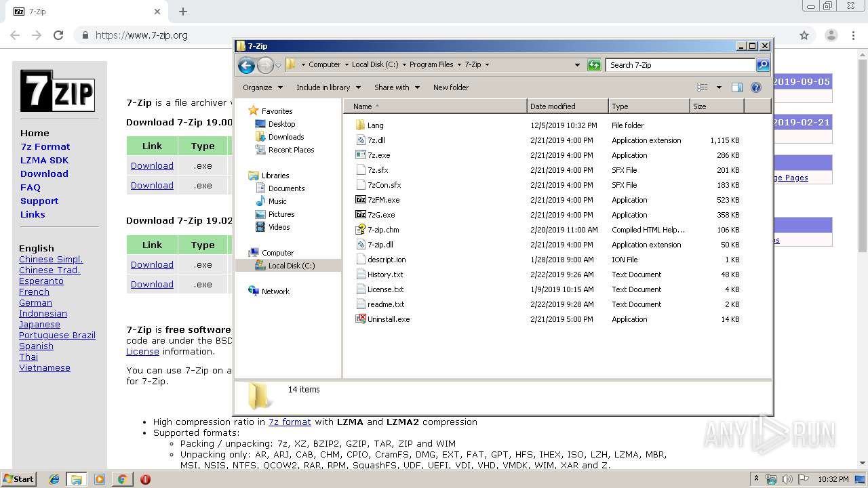Sort by Name column header
This screenshot has height=488, width=868.
point(436,106)
